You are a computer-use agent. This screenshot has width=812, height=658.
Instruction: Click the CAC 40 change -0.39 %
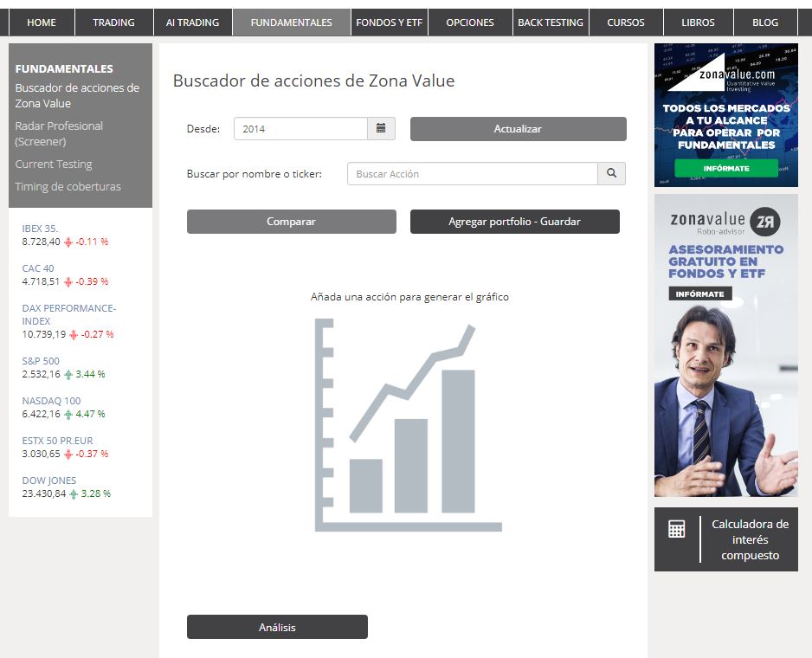pos(92,282)
